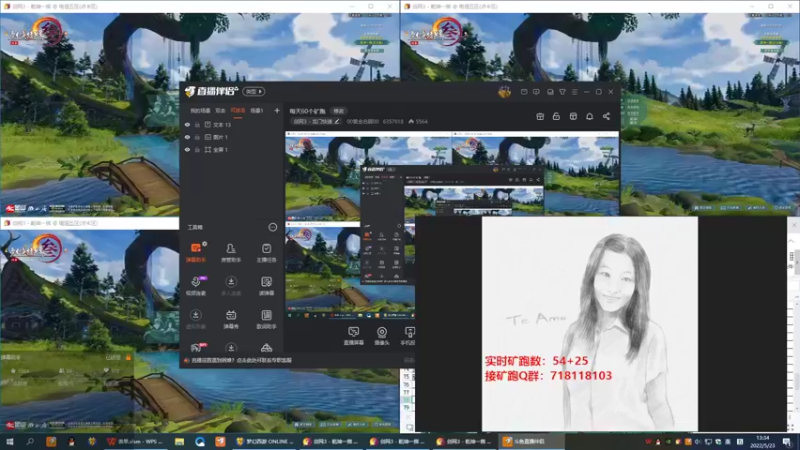Click the share icon in stream header

click(x=606, y=116)
